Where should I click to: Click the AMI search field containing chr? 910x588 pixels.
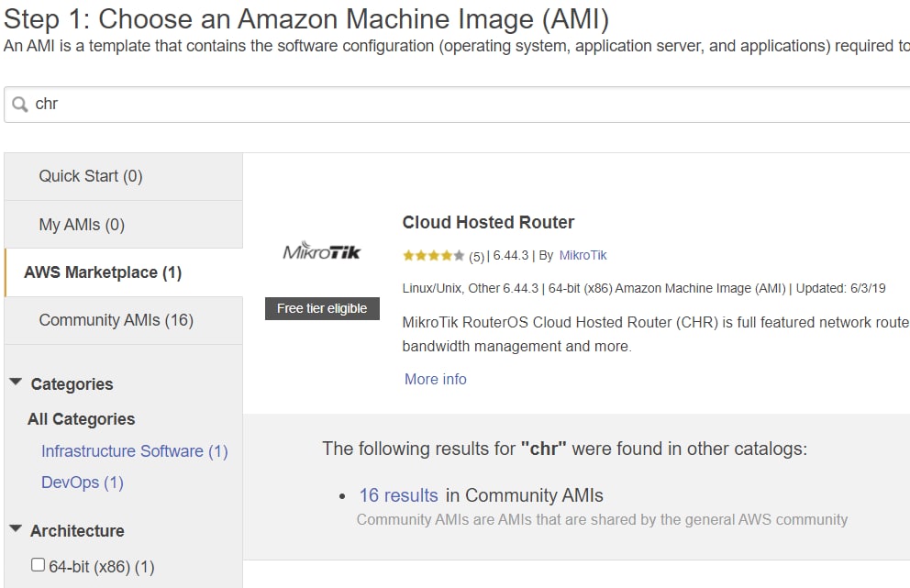(x=457, y=105)
